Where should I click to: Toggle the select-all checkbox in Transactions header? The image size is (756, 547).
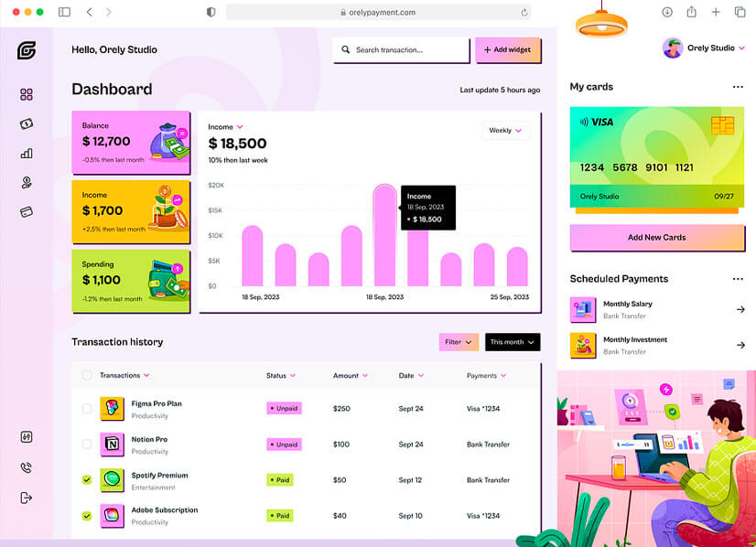[86, 375]
